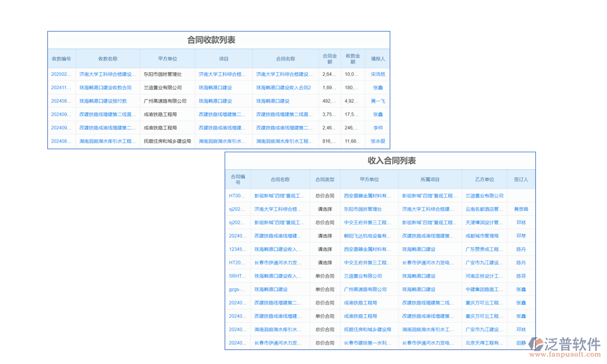Open 长春市建投第一水利 party A link

pyautogui.click(x=368, y=342)
